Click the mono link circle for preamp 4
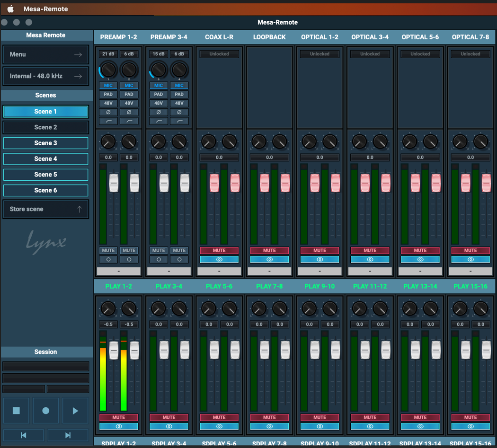The width and height of the screenshot is (497, 448). [x=179, y=260]
